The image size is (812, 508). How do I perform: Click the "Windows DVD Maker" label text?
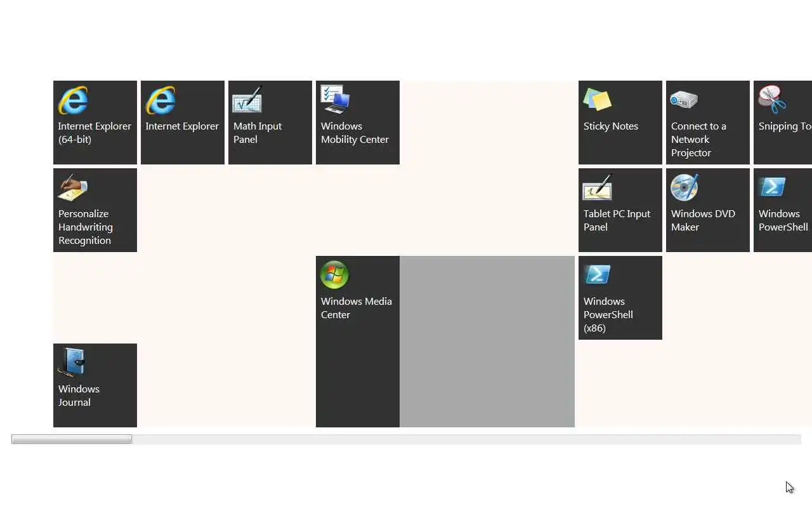point(703,220)
